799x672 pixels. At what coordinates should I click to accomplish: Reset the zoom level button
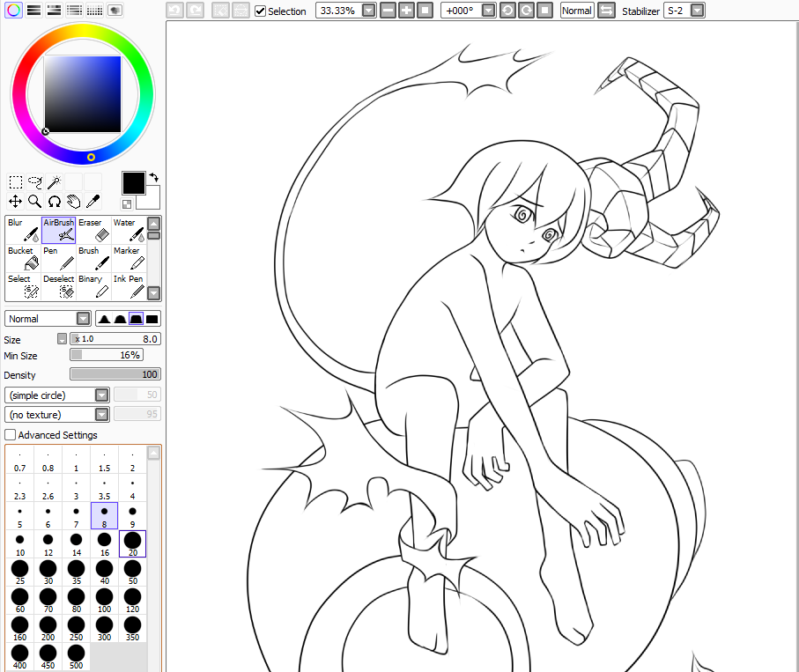coord(425,11)
